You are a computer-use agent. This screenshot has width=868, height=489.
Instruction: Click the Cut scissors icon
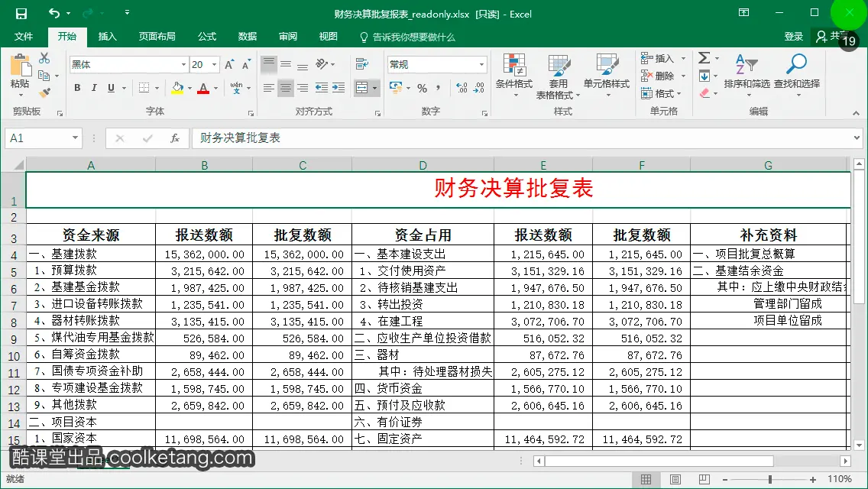(x=44, y=58)
